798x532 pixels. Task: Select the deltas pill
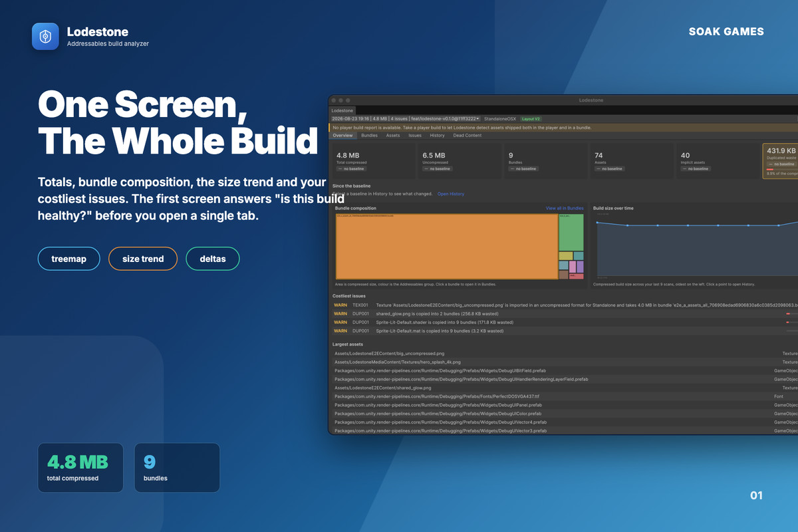click(x=213, y=259)
